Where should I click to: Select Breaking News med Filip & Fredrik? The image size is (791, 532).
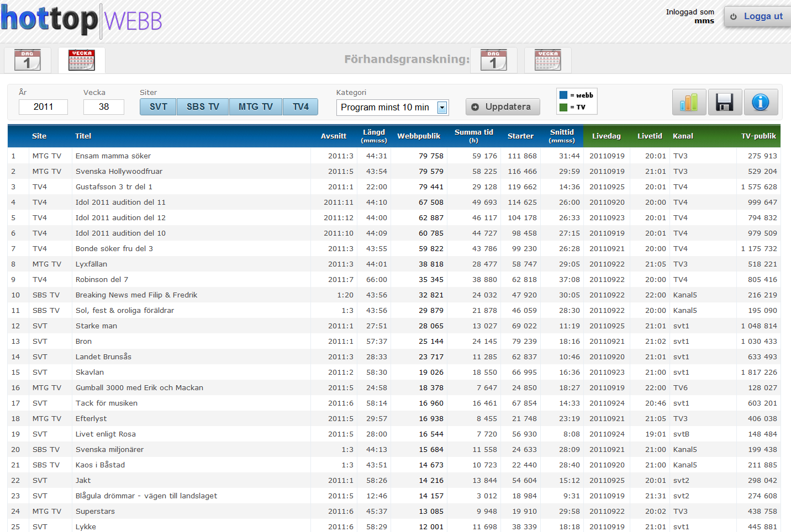coord(136,295)
